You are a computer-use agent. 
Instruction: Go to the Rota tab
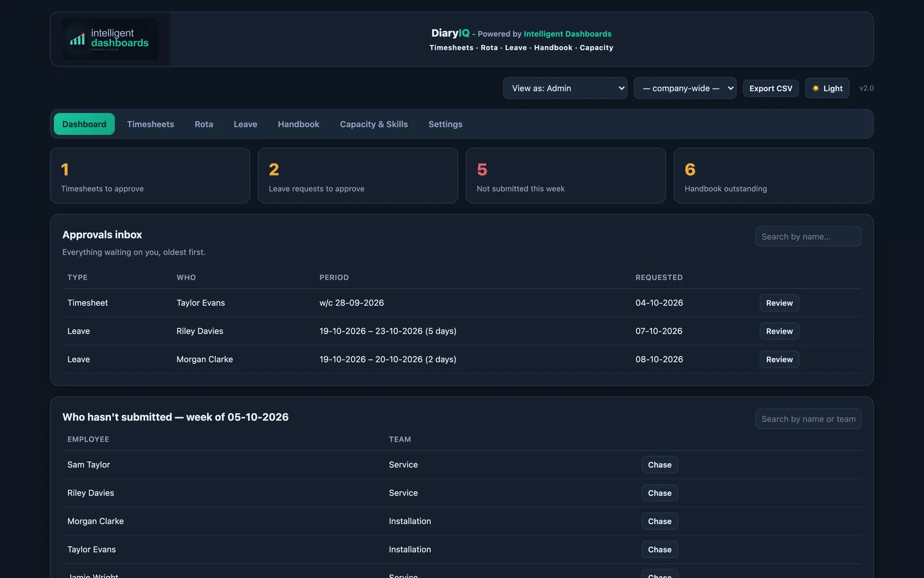(204, 124)
